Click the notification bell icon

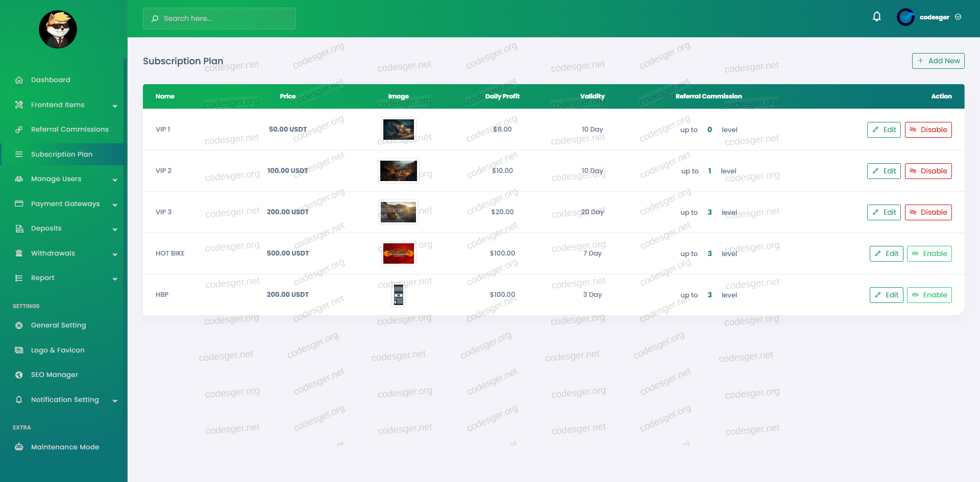click(876, 17)
